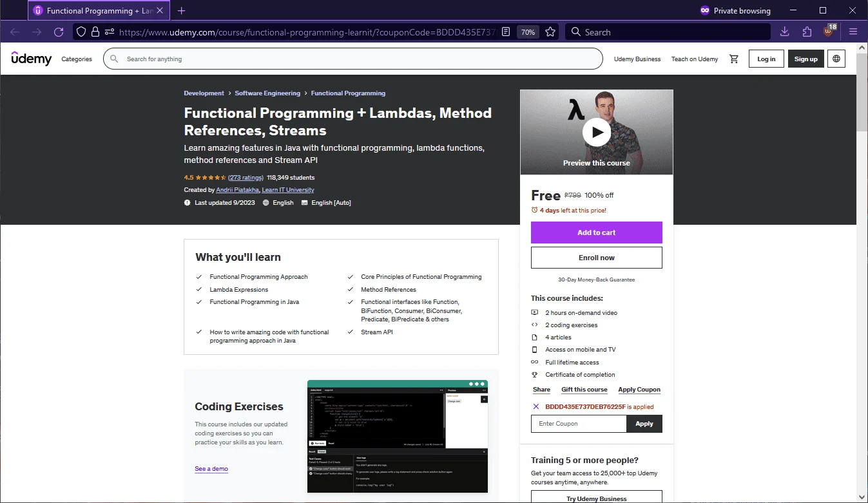Screen dimensions: 868x503
Task: Reload the page in the browser
Action: pyautogui.click(x=59, y=32)
